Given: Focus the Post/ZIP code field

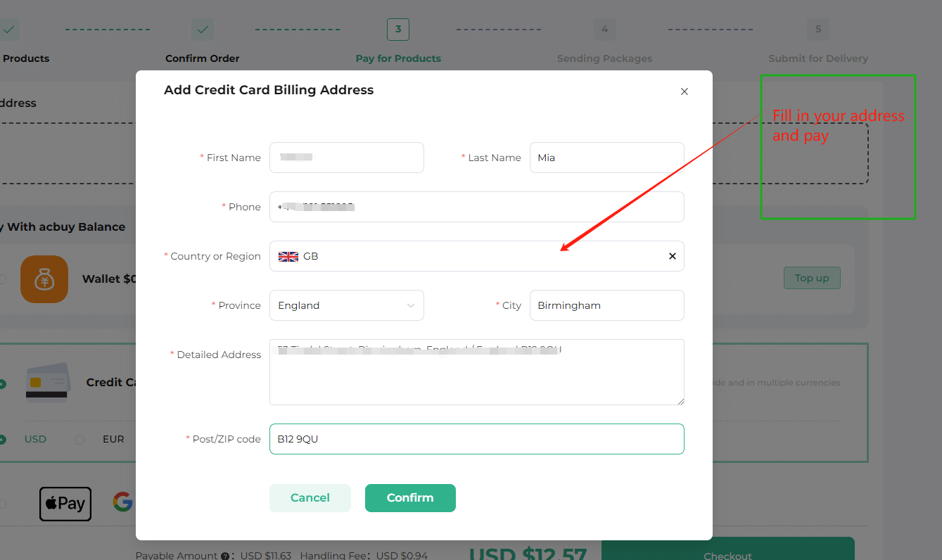Looking at the screenshot, I should click(x=476, y=439).
